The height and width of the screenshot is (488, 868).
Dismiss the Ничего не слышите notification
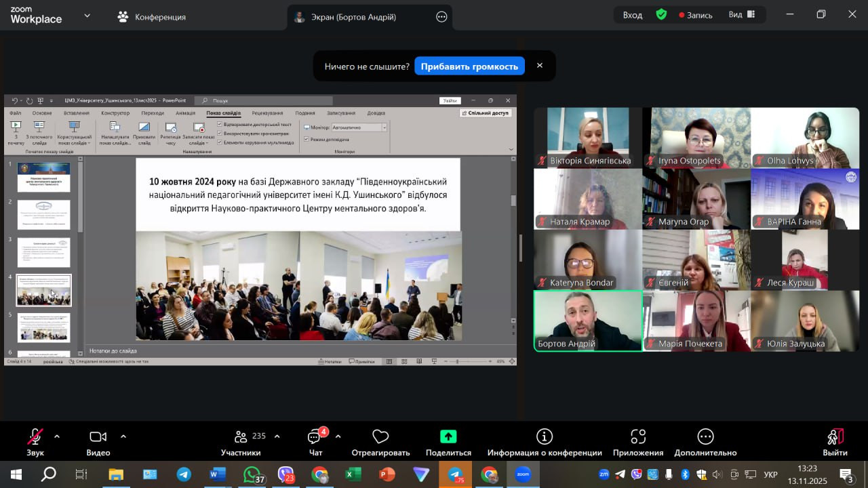coord(540,66)
